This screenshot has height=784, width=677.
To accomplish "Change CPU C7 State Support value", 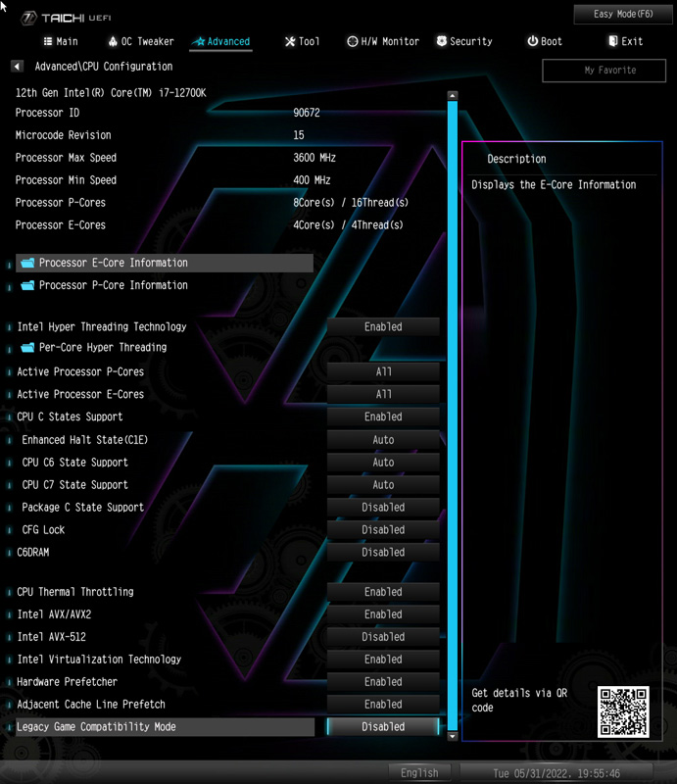I will [383, 484].
